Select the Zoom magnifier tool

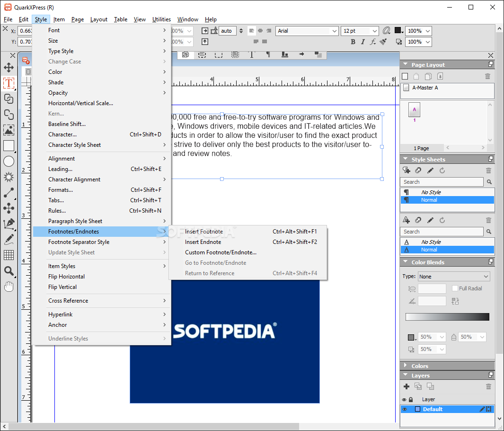click(x=9, y=271)
